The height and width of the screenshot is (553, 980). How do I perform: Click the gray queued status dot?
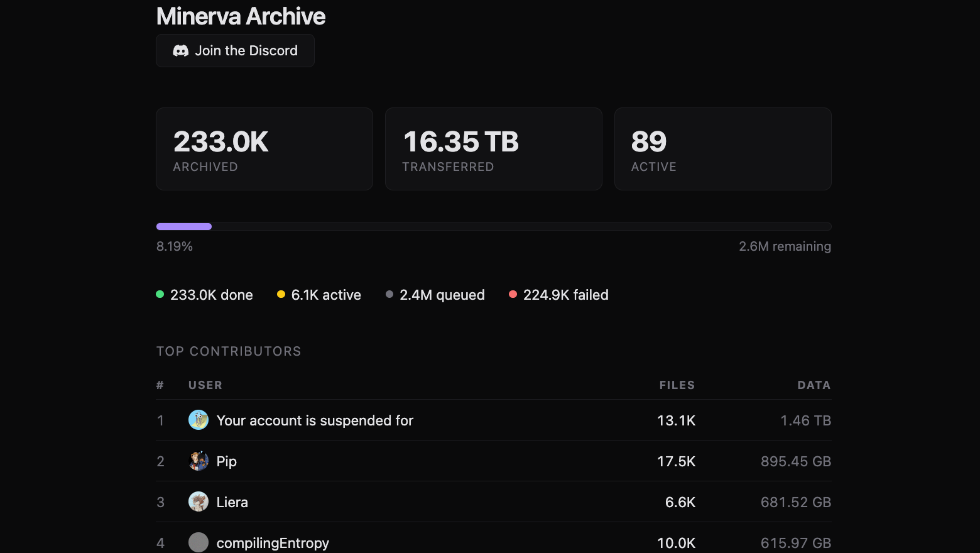389,295
